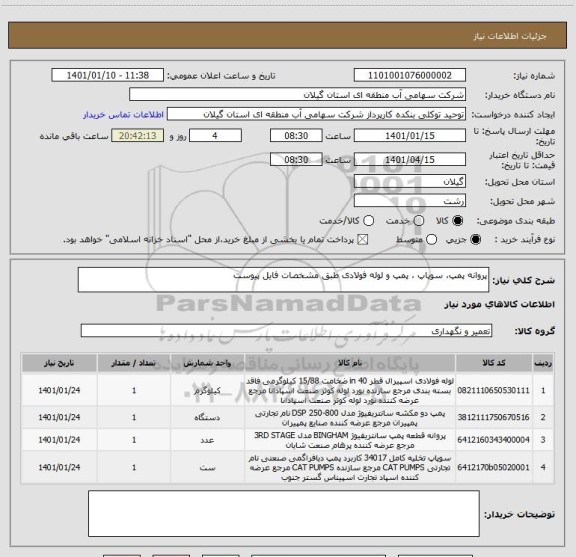Viewport: 576px width, 557px height.
Task: Click the CAT PUMPS valve item description
Action: pyautogui.click(x=350, y=467)
